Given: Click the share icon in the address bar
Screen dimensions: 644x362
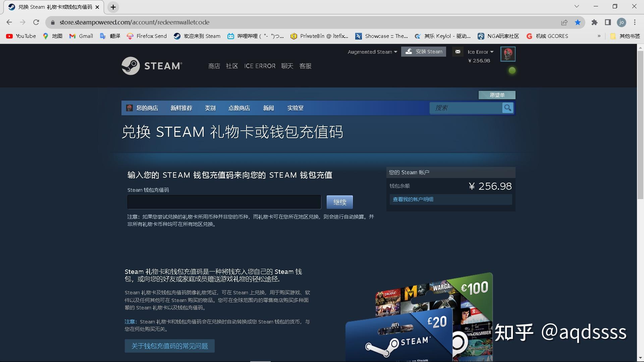Looking at the screenshot, I should point(565,22).
